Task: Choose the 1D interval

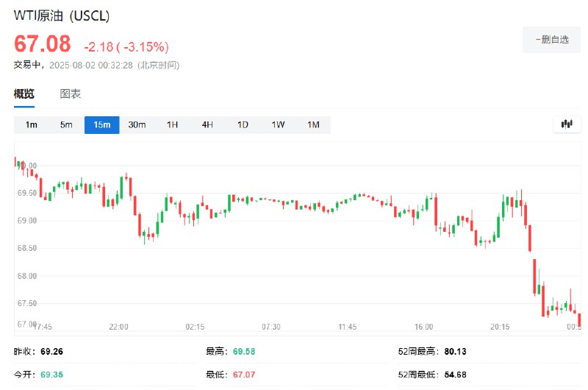Action: click(x=243, y=124)
